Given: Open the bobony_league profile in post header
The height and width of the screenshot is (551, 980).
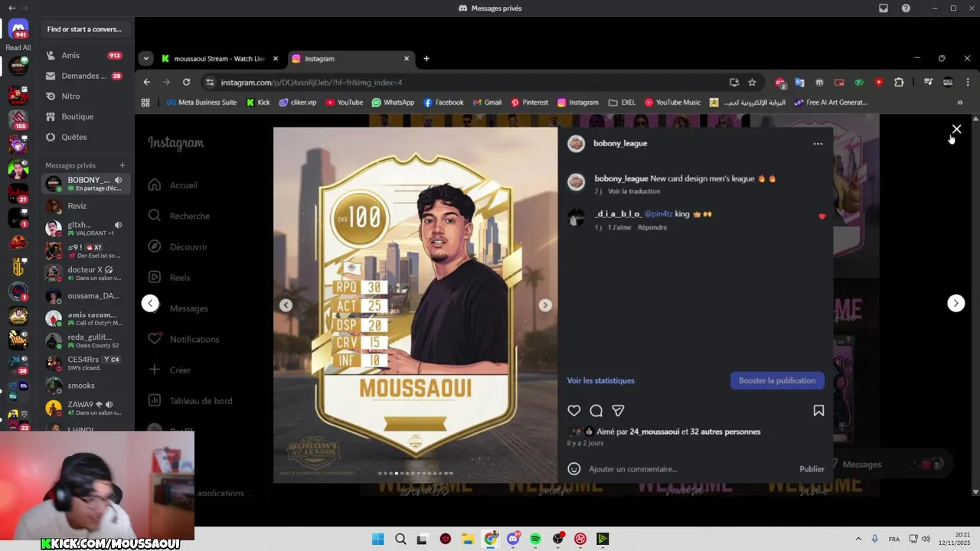Looking at the screenshot, I should point(620,143).
